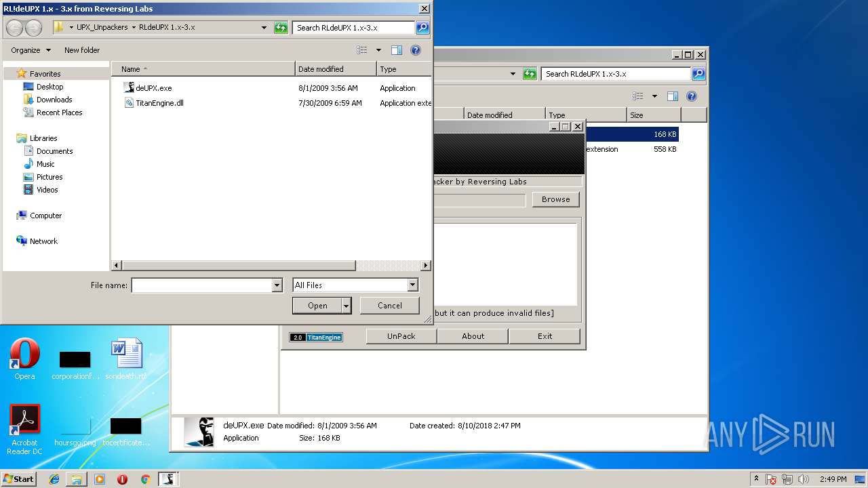Screen dimensions: 868x488
Task: Open Favorites star in navigation pane
Action: pos(21,73)
